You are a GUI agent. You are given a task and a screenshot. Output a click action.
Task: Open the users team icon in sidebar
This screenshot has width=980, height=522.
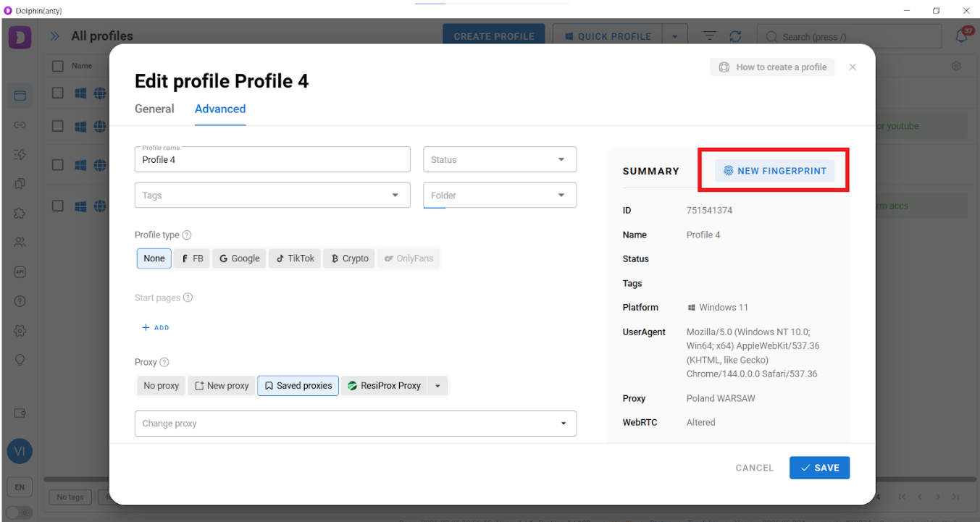(20, 243)
